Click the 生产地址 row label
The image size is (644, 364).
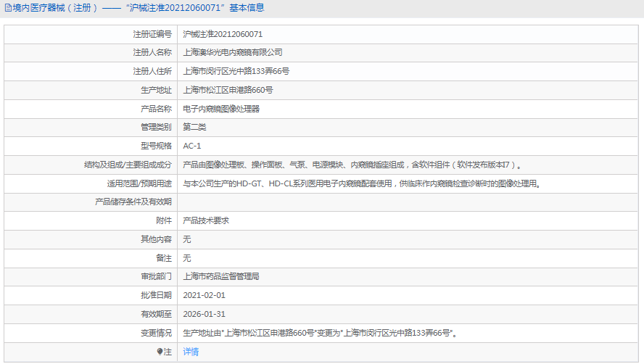pos(156,90)
